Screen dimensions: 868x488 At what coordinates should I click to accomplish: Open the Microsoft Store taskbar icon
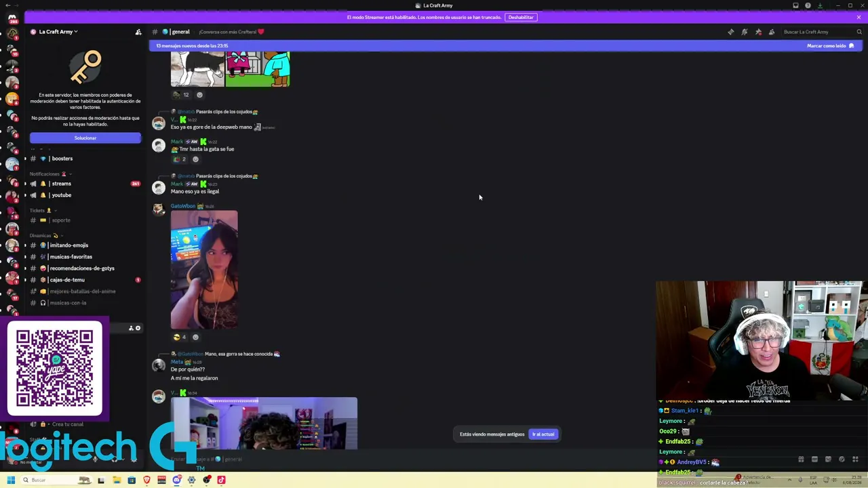[x=132, y=480]
